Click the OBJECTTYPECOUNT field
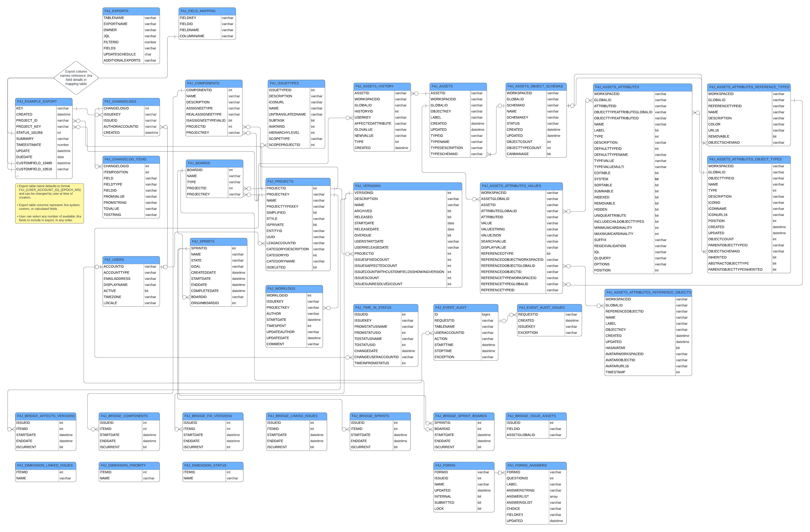Image resolution: width=810 pixels, height=532 pixels. click(x=536, y=148)
